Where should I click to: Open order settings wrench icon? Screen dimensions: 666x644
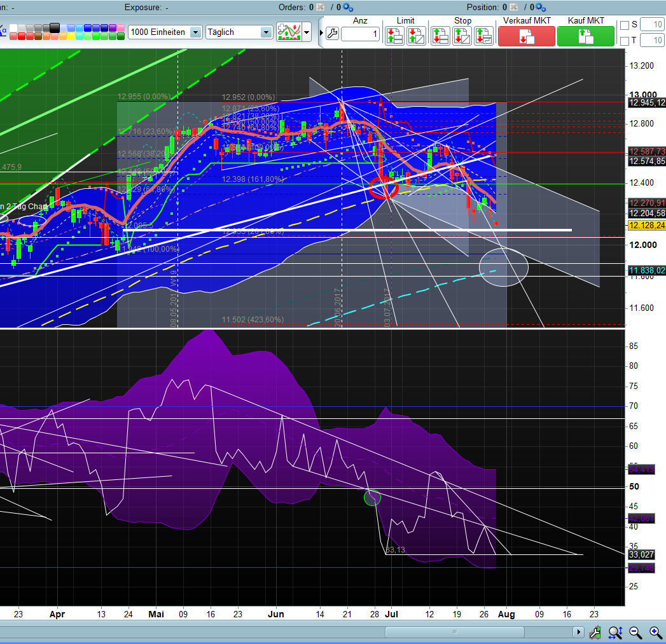click(332, 34)
